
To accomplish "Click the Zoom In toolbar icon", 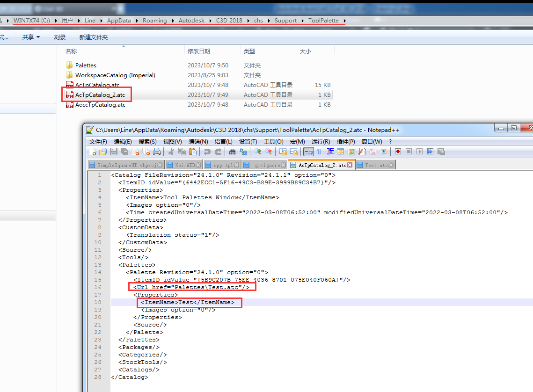I will [x=257, y=152].
